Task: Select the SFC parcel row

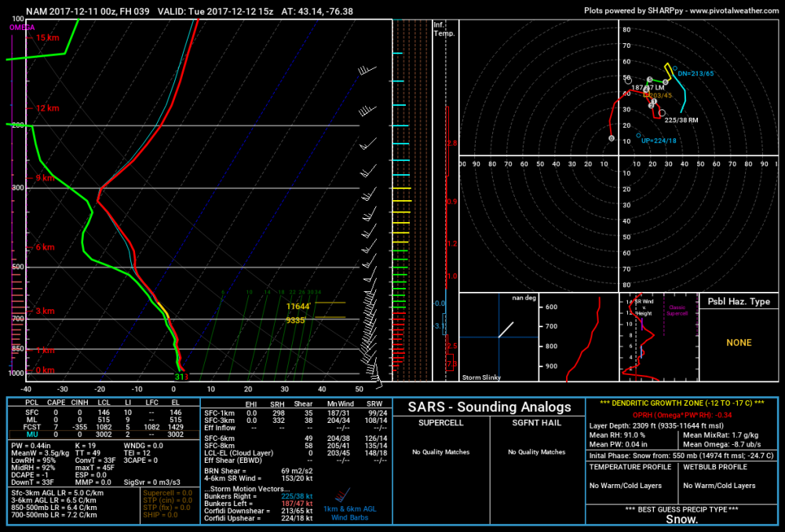Action: (x=104, y=413)
